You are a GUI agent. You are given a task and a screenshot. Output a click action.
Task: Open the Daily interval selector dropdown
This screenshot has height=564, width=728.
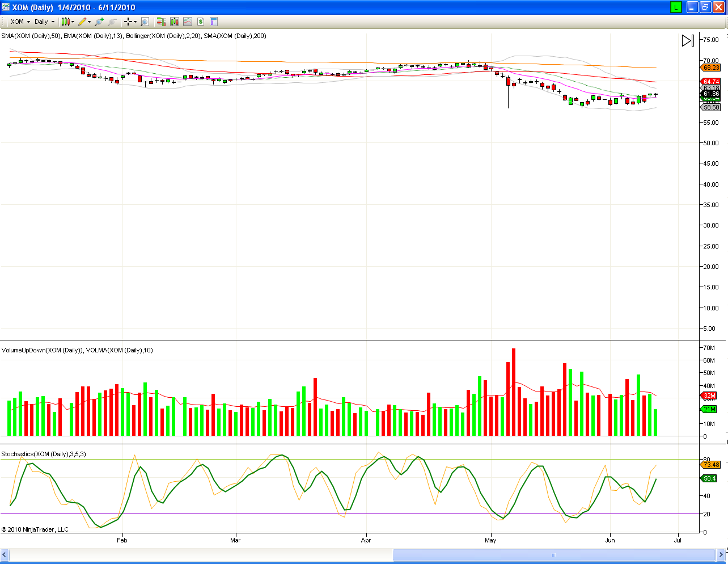45,22
